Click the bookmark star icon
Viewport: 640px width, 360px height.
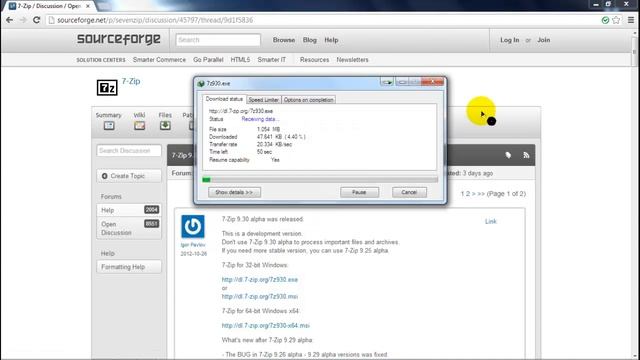pos(616,20)
